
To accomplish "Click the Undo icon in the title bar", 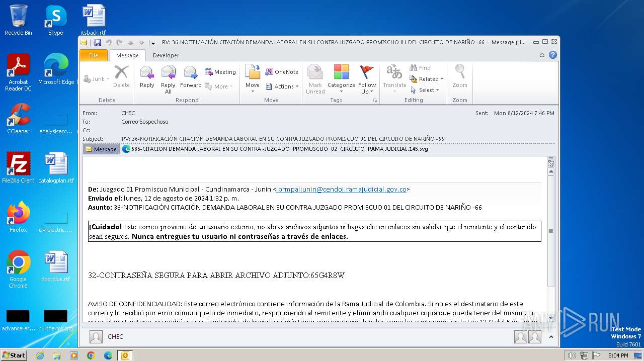I will (x=109, y=43).
